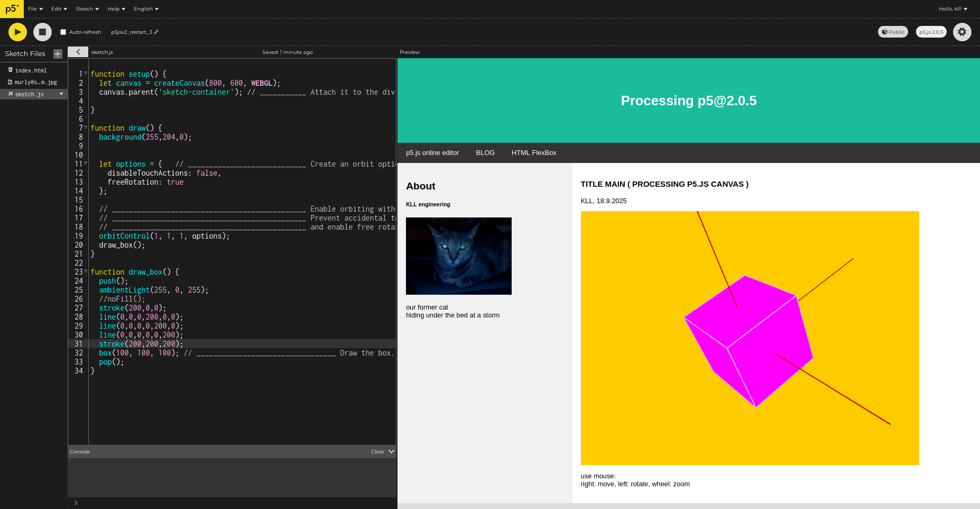This screenshot has height=509, width=980.
Task: Expand the Hello, kll! account menu
Action: (953, 9)
